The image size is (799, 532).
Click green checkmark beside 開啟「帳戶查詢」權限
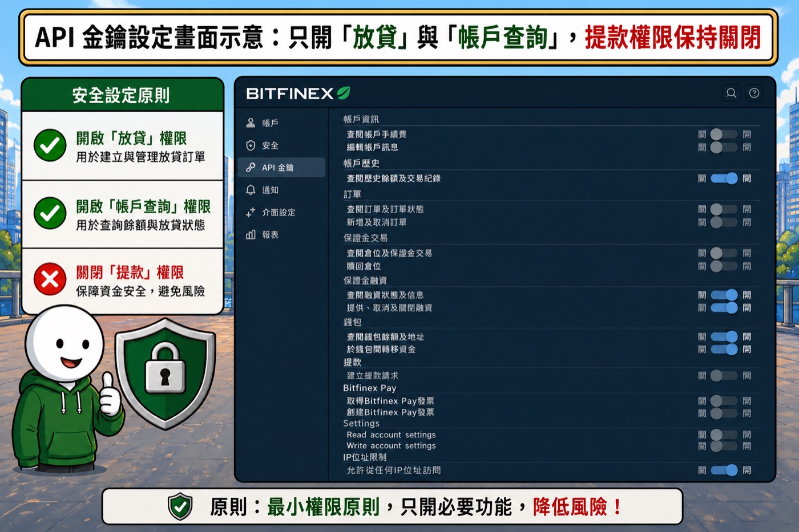50,213
